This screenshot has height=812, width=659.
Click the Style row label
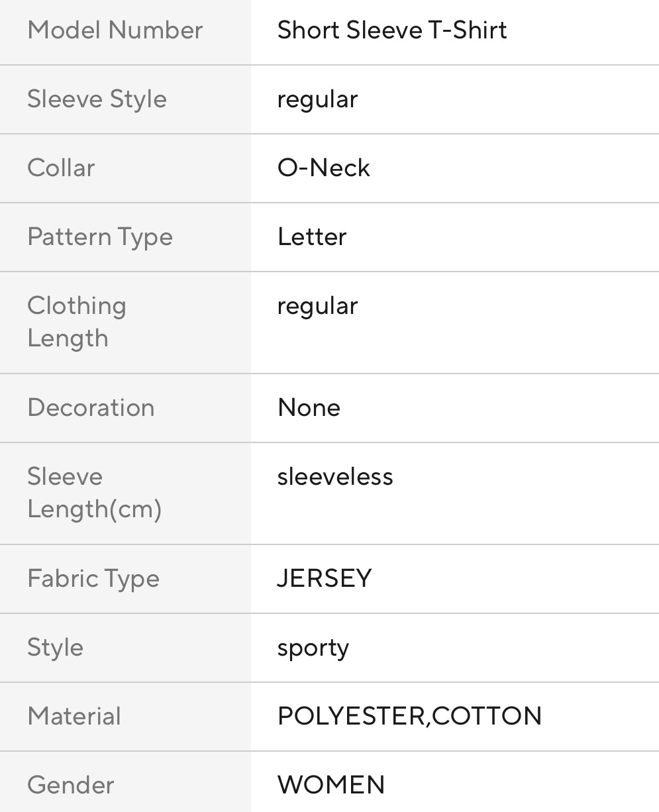click(x=55, y=648)
